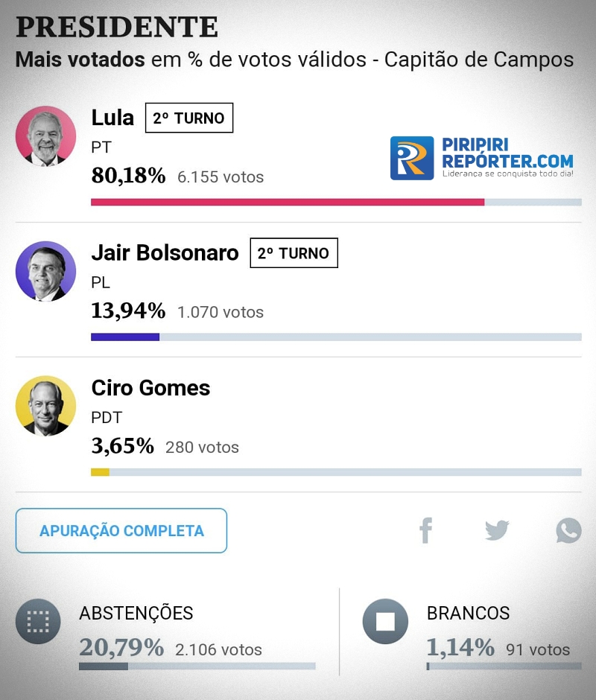Click the Twitter share icon
This screenshot has width=596, height=700.
click(497, 530)
